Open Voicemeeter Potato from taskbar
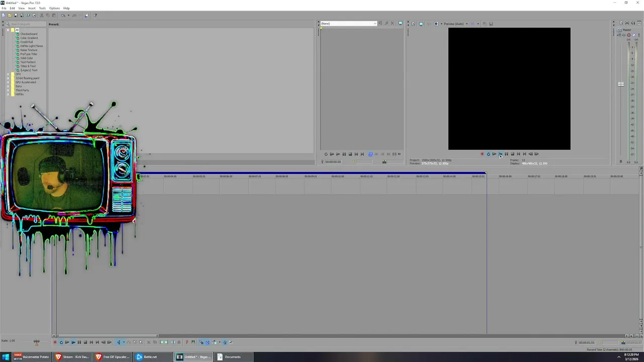The width and height of the screenshot is (644, 362). [31, 357]
